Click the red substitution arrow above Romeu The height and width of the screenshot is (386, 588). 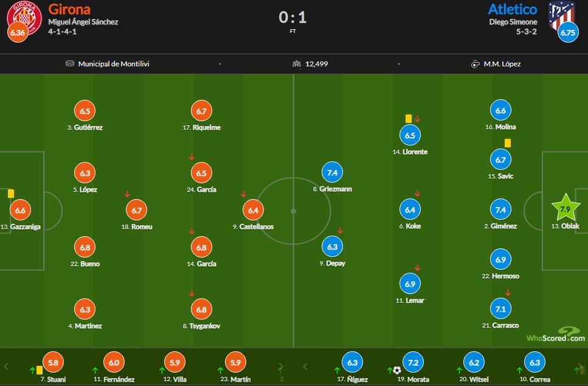127,194
